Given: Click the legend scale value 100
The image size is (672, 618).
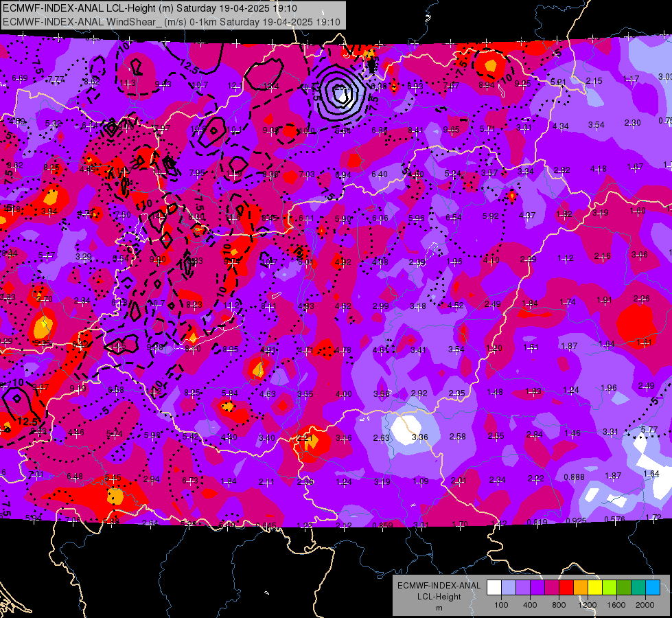Looking at the screenshot, I should tap(501, 605).
